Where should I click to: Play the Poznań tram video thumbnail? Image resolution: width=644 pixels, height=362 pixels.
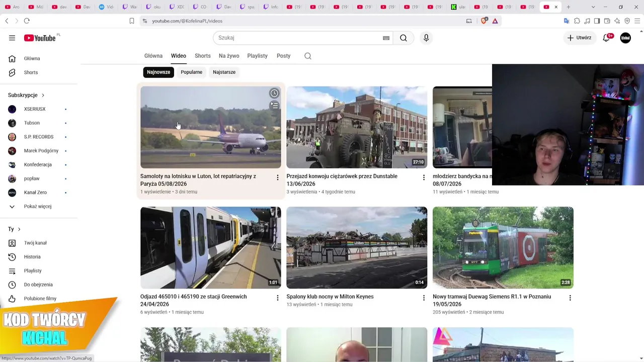pyautogui.click(x=503, y=248)
